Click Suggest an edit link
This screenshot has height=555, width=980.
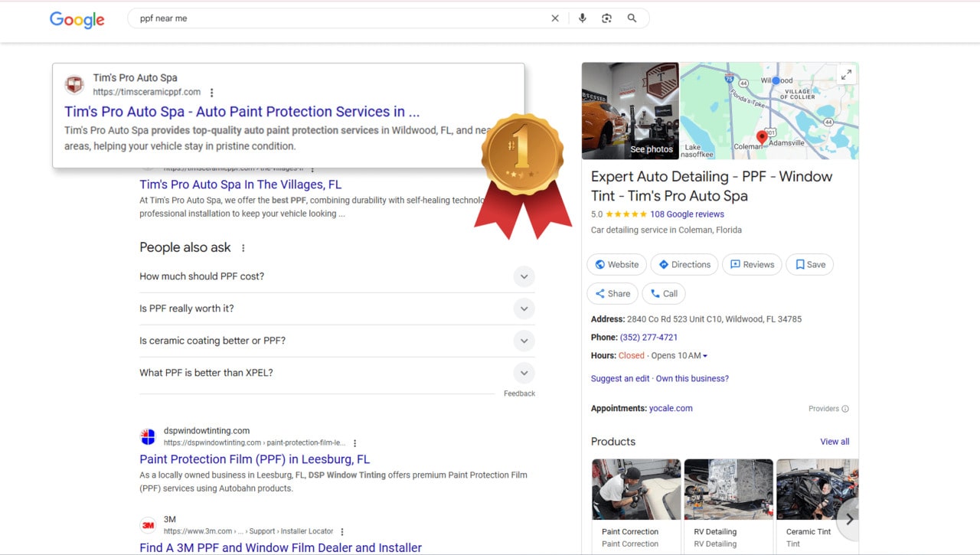(x=620, y=379)
